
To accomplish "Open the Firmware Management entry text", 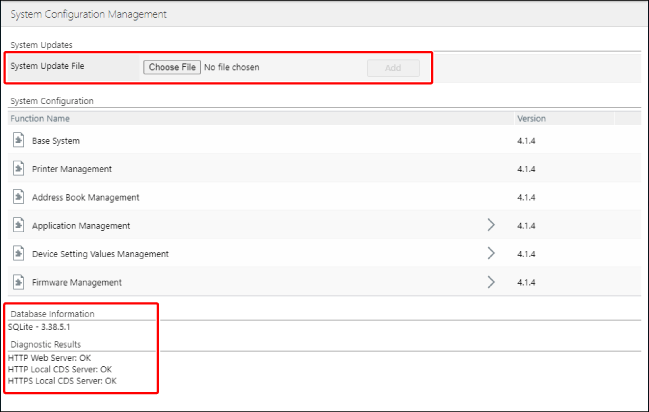I will (x=76, y=282).
